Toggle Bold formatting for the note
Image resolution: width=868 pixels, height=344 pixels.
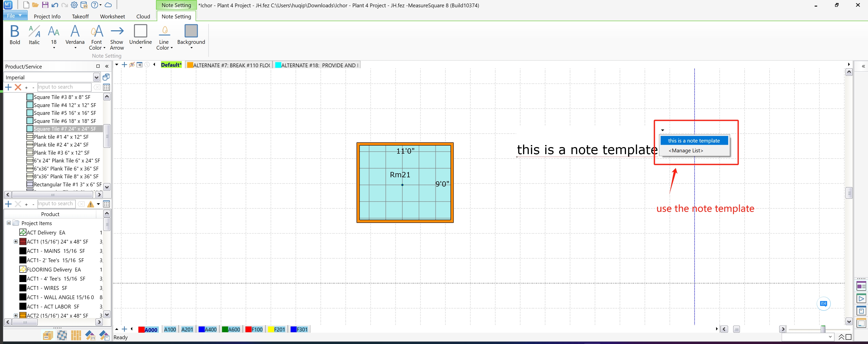tap(15, 35)
